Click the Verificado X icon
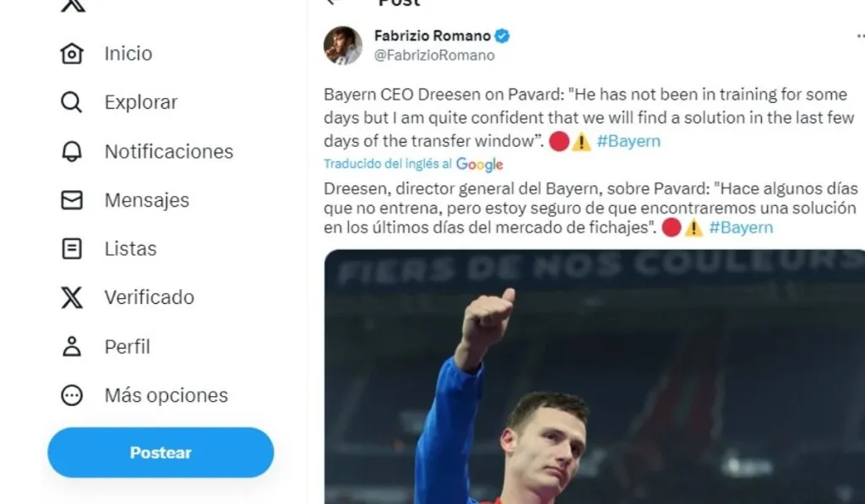Viewport: 865px width, 504px height. tap(73, 297)
